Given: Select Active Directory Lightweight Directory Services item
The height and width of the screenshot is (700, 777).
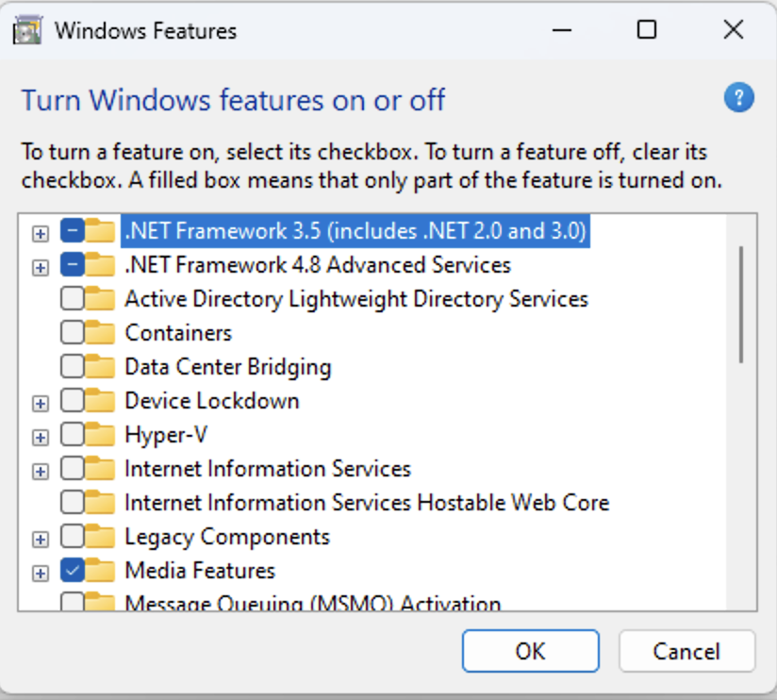Looking at the screenshot, I should pos(356,299).
